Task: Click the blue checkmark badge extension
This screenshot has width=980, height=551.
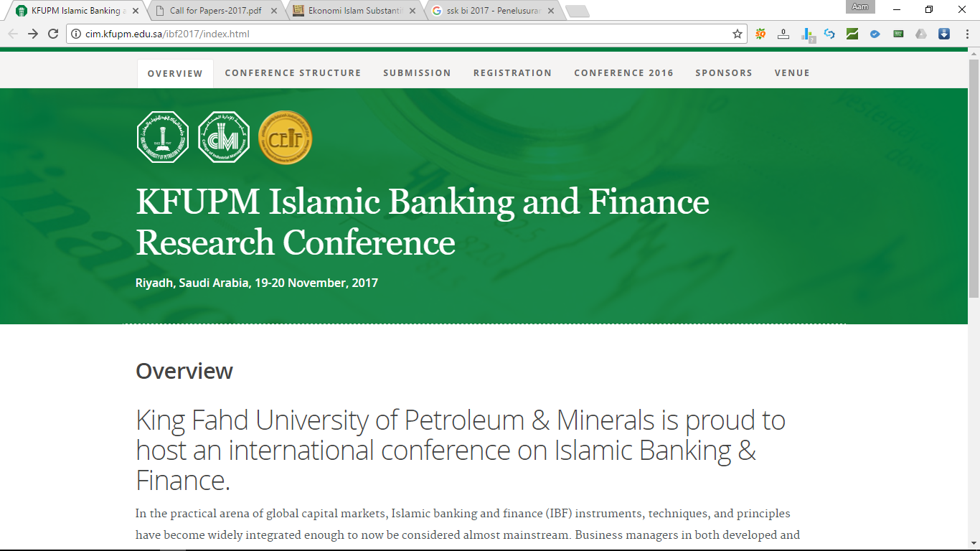Action: 875,34
